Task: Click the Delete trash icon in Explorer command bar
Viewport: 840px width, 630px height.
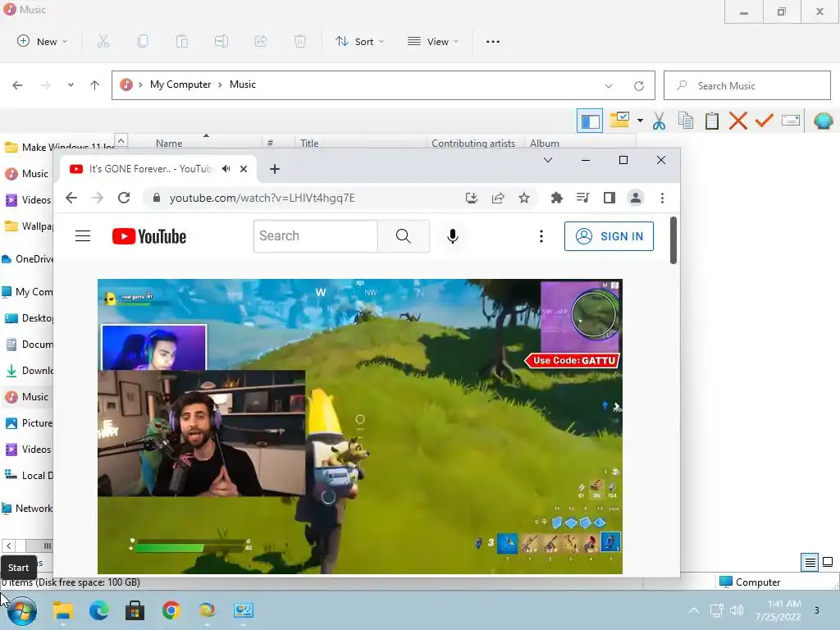Action: click(x=300, y=41)
